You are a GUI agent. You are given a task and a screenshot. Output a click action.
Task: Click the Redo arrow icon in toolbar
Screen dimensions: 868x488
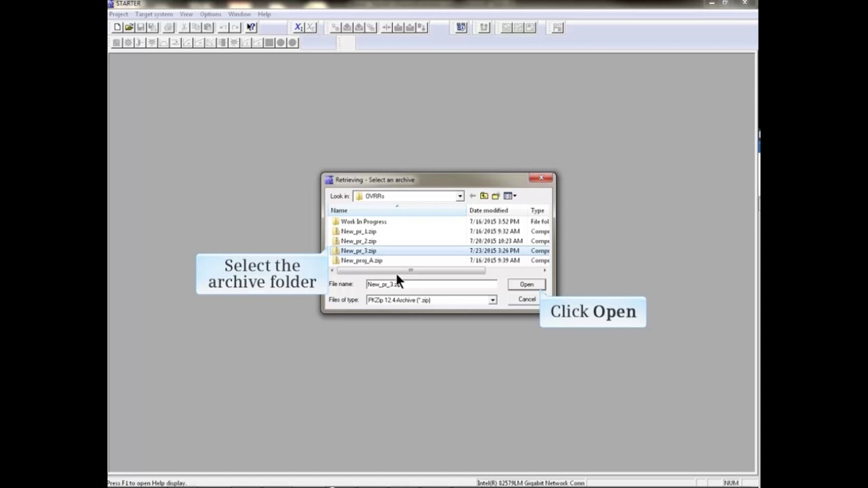pos(235,28)
